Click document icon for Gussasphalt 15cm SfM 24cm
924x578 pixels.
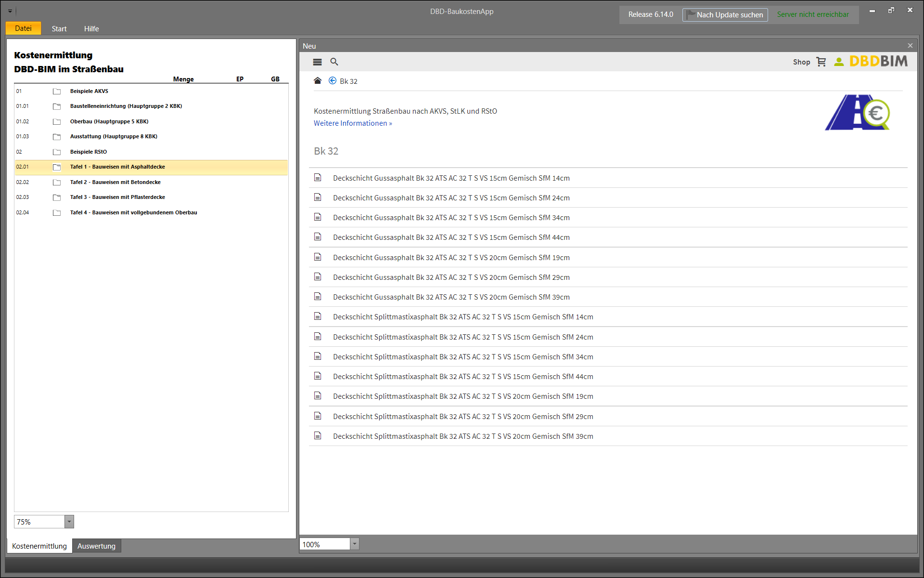(318, 197)
